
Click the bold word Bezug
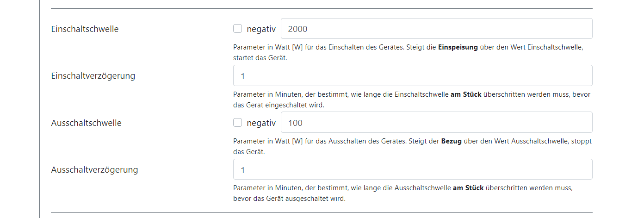click(x=451, y=141)
